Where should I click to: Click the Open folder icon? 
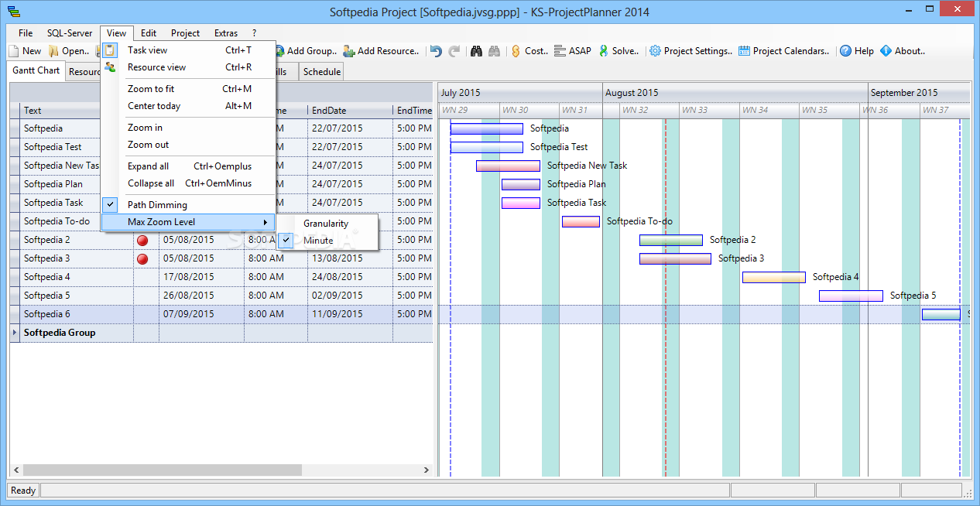53,51
